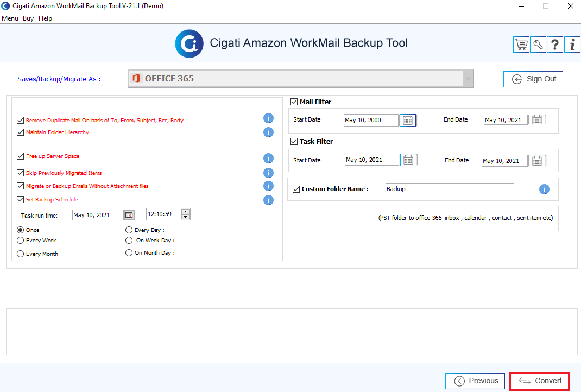Open Task Filter End Date calendar
This screenshot has height=392, width=581.
coord(537,161)
